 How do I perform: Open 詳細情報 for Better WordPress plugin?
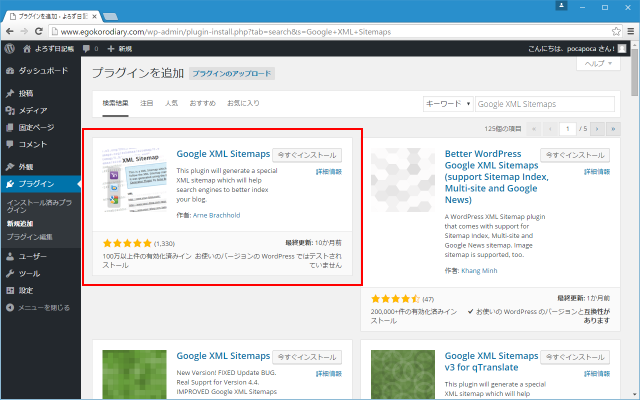(x=597, y=172)
